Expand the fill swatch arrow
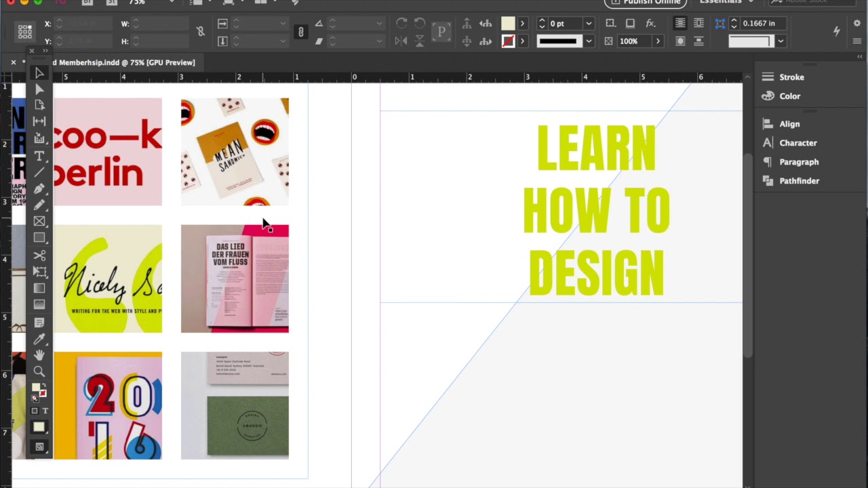The width and height of the screenshot is (868, 488). point(522,24)
